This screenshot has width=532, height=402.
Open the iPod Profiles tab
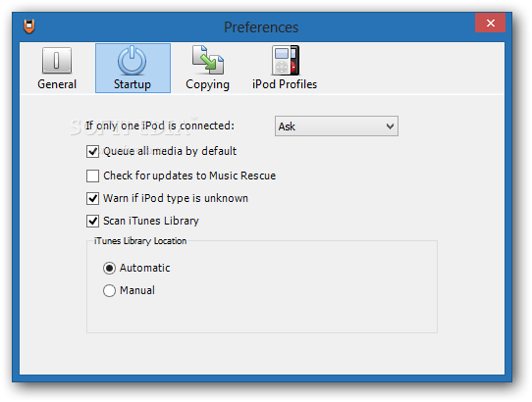[x=285, y=68]
